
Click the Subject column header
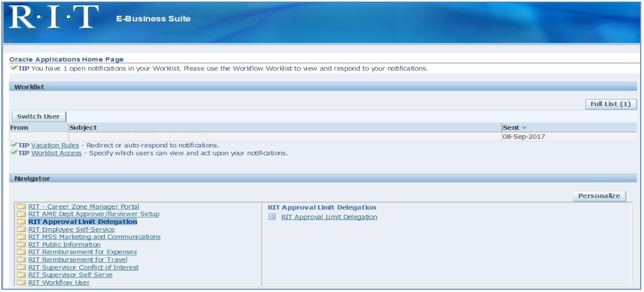tap(83, 128)
